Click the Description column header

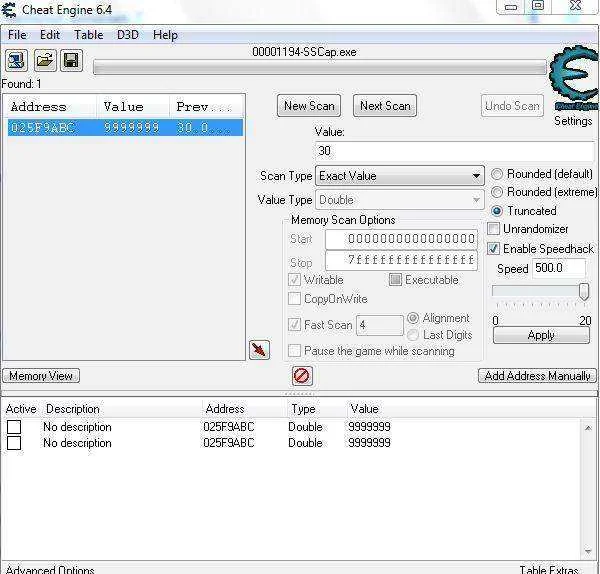click(x=73, y=409)
